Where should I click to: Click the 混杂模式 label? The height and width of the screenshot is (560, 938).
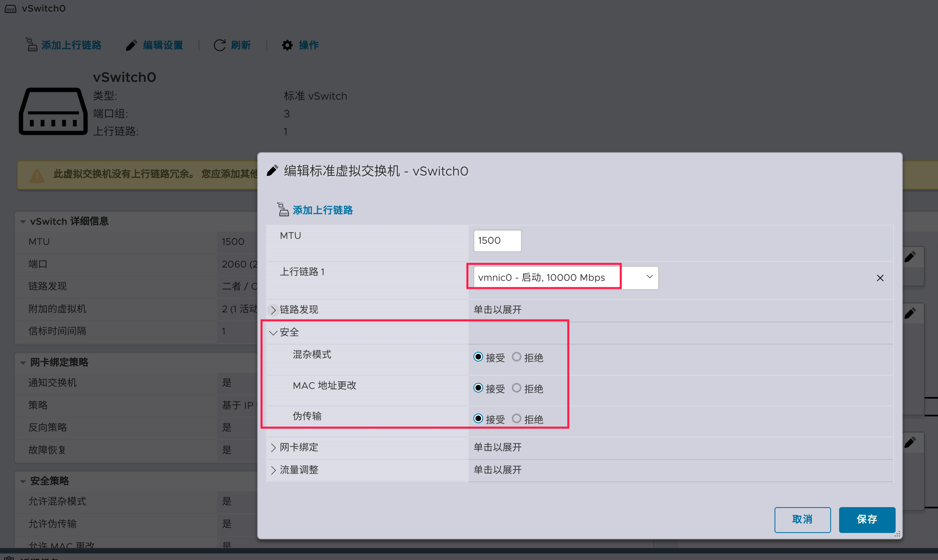(312, 354)
